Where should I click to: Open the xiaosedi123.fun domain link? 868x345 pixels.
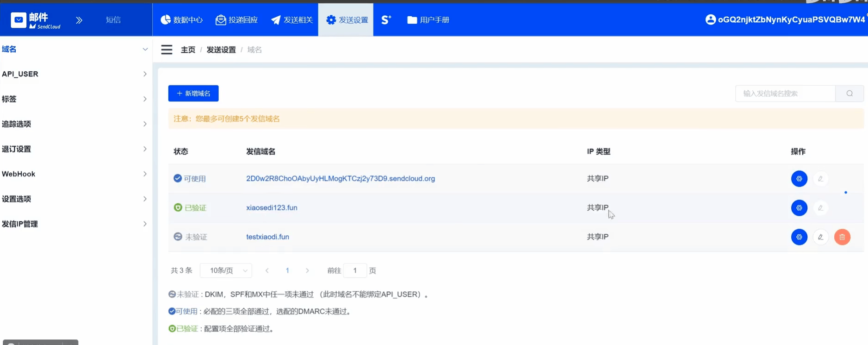tap(272, 207)
